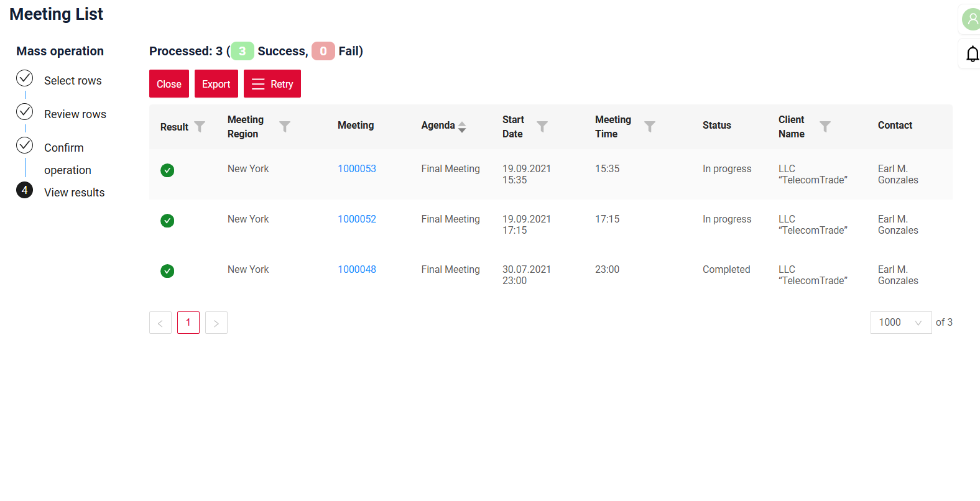Click the step 4 number badge
Viewport: 980px width, 501px height.
(24, 190)
